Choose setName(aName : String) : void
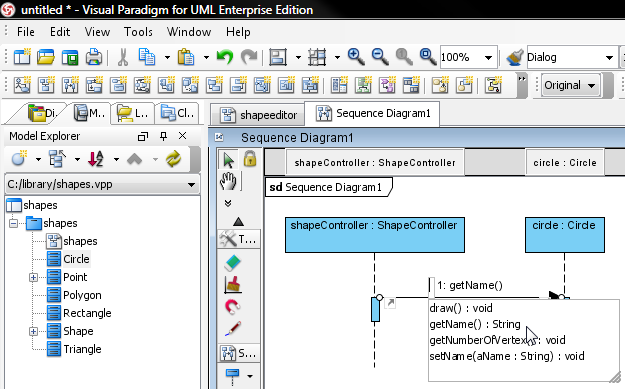Image resolution: width=625 pixels, height=389 pixels. (507, 356)
